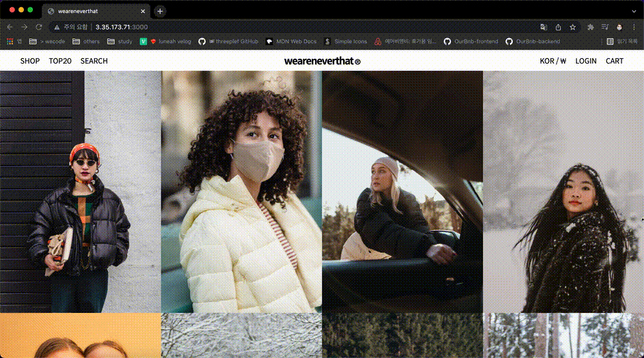Open the translate page icon in address bar
This screenshot has height=358, width=644.
(x=544, y=27)
